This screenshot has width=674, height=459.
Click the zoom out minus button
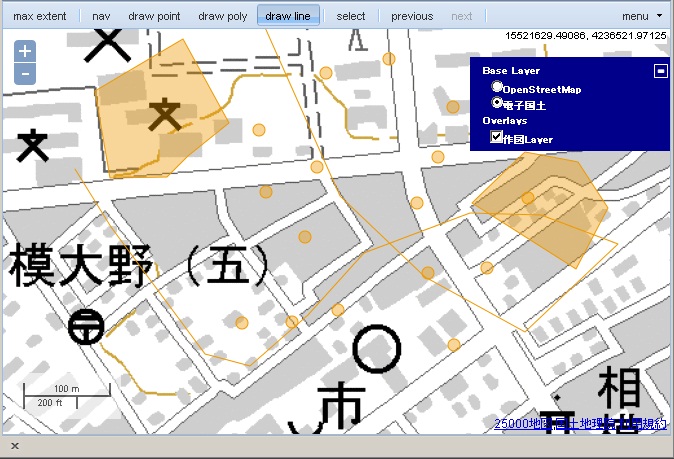(26, 73)
